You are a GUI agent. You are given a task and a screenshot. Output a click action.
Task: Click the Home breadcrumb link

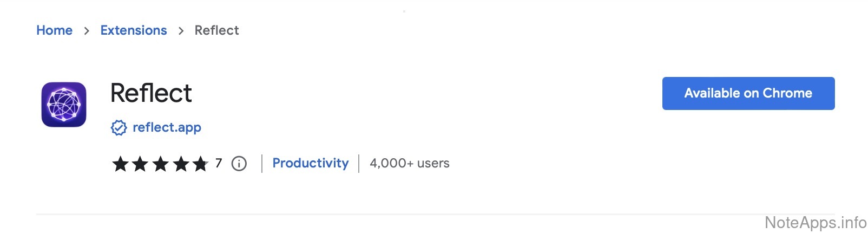tap(54, 30)
